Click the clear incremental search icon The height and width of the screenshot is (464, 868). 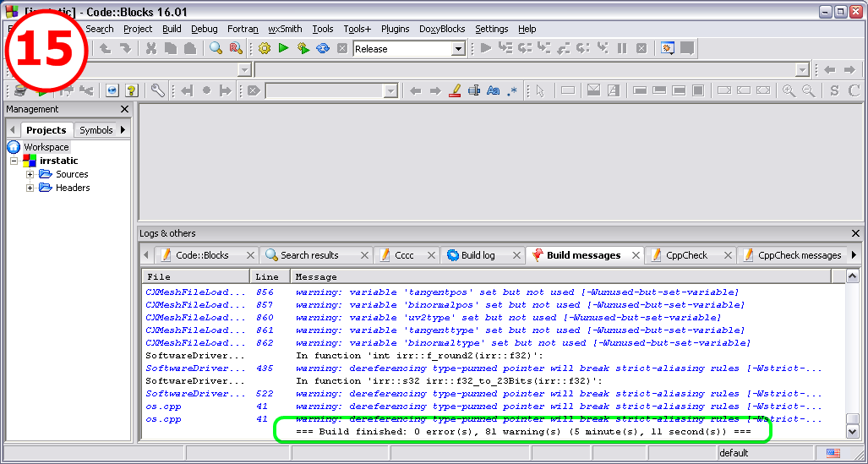tap(254, 90)
